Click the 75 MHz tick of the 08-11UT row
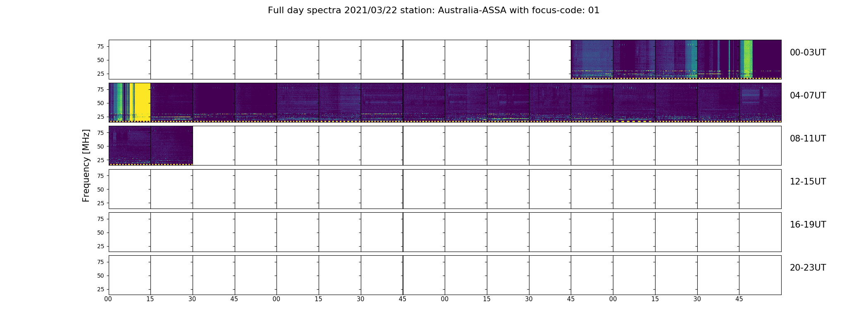The image size is (868, 331). (x=100, y=132)
